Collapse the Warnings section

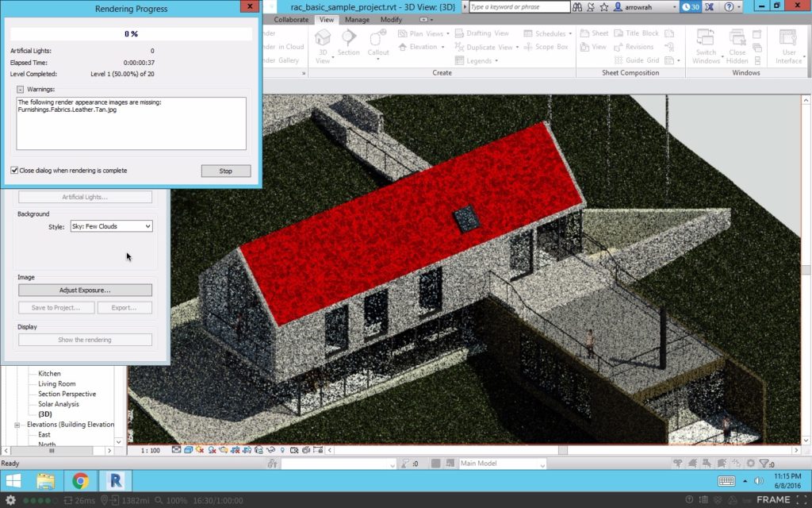tap(20, 90)
